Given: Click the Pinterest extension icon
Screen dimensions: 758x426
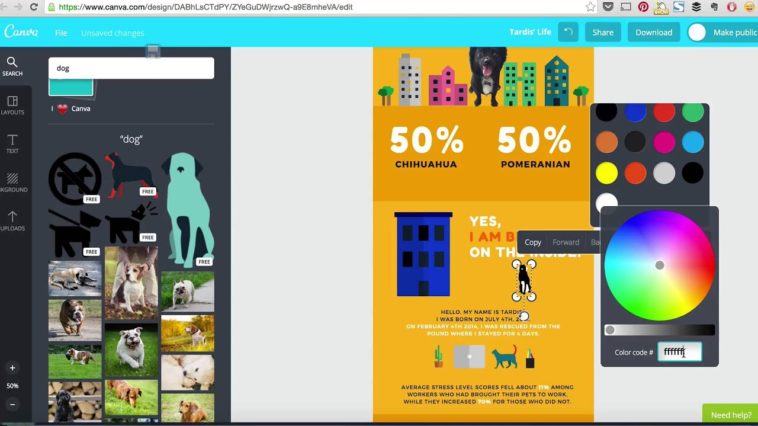Looking at the screenshot, I should point(643,7).
